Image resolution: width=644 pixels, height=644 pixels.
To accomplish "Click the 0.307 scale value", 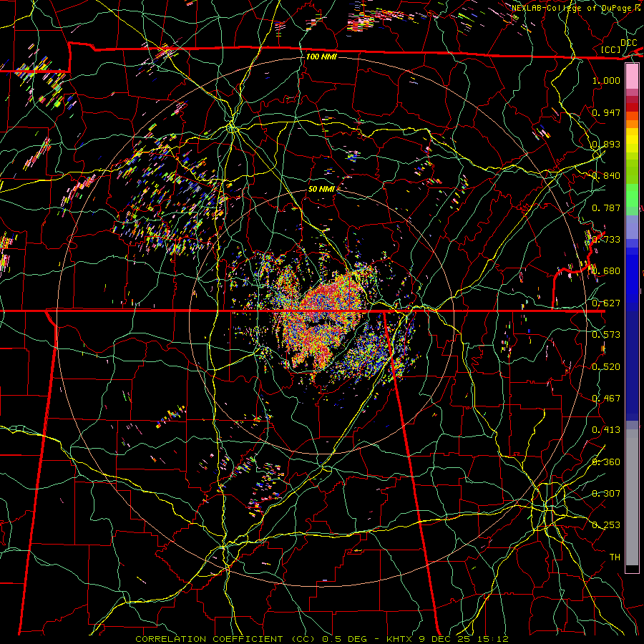I will click(606, 494).
